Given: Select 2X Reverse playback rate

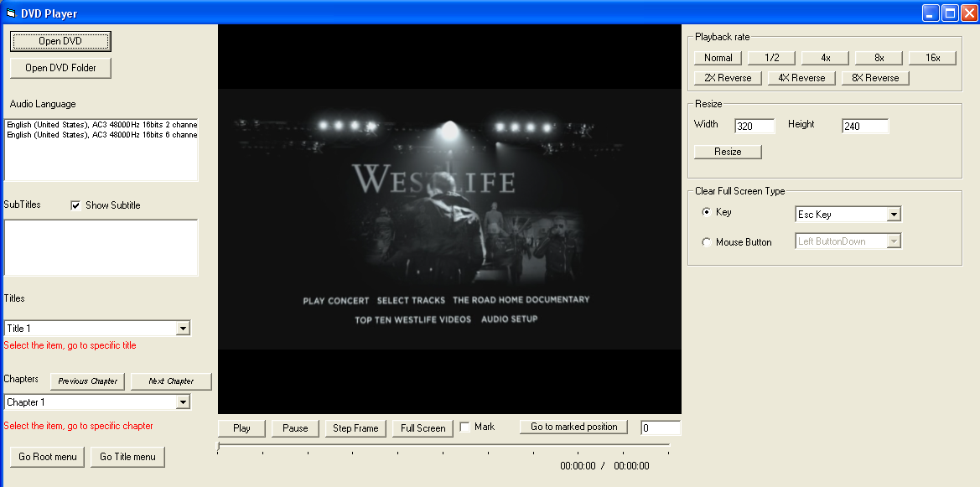Looking at the screenshot, I should coord(728,78).
